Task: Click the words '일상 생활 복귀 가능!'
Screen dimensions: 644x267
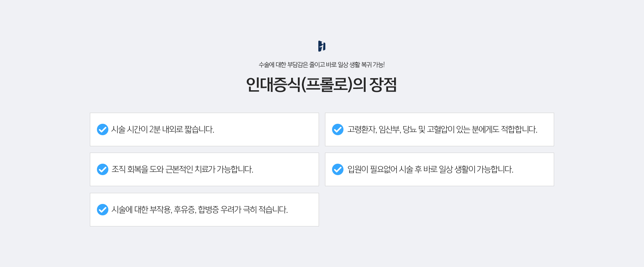Action: (361, 65)
